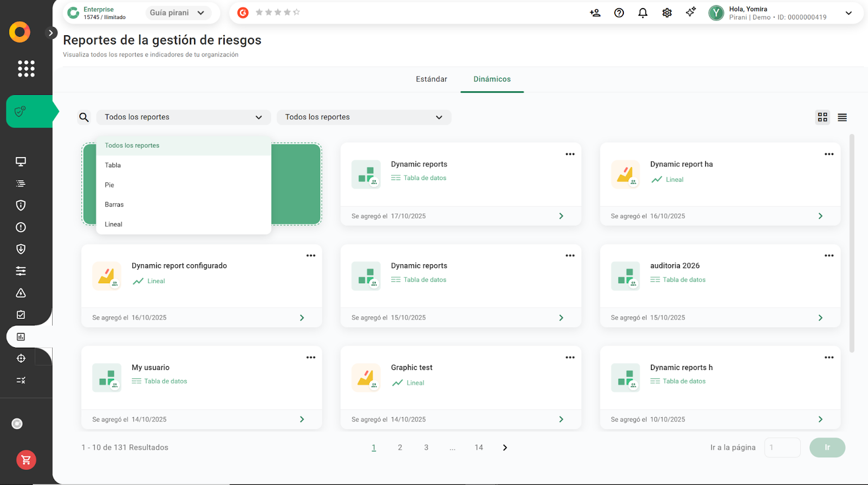The height and width of the screenshot is (485, 868).
Task: Open options menu for auditoria 2026 card
Action: click(829, 256)
